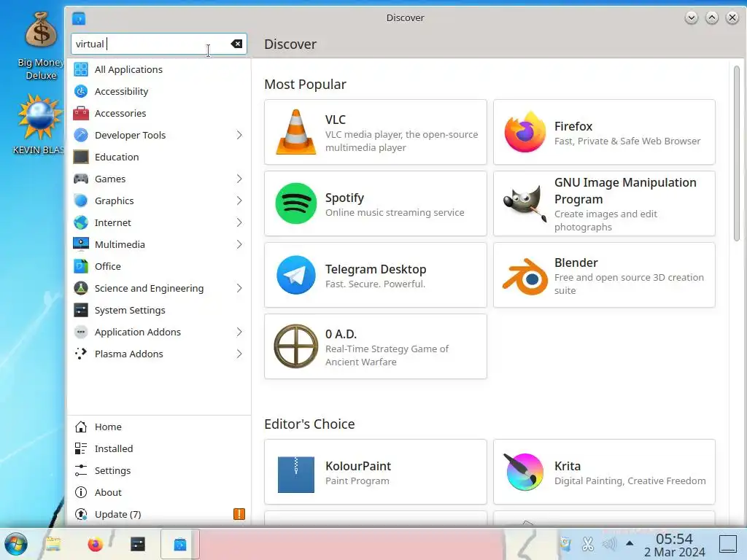Expand the Science and Engineering arrow
Image resolution: width=747 pixels, height=560 pixels.
pyautogui.click(x=239, y=288)
